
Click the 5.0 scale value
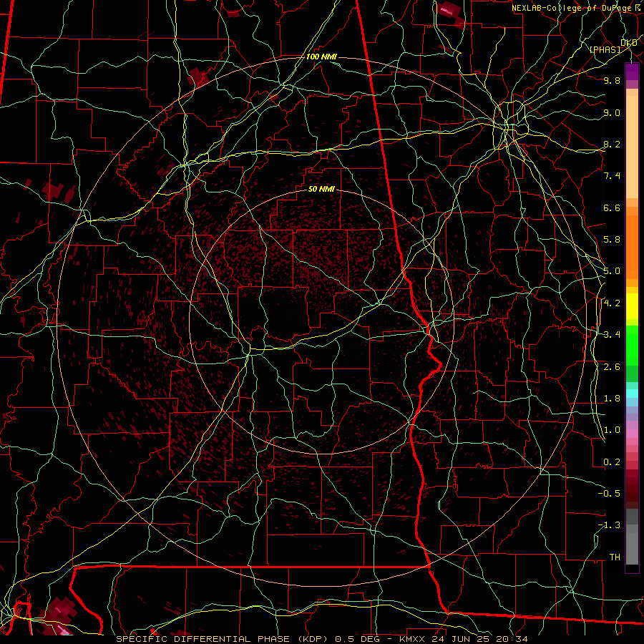coord(612,271)
